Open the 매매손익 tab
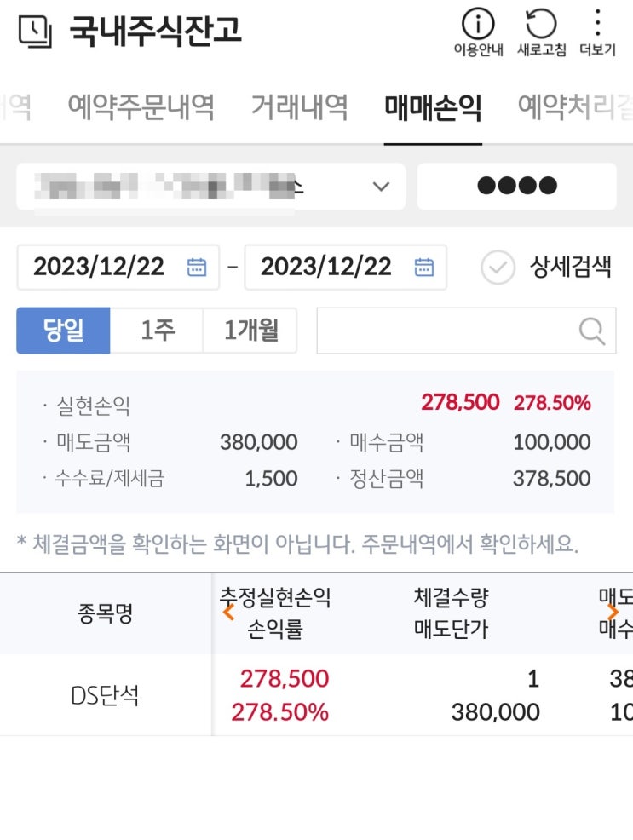 coord(434,107)
